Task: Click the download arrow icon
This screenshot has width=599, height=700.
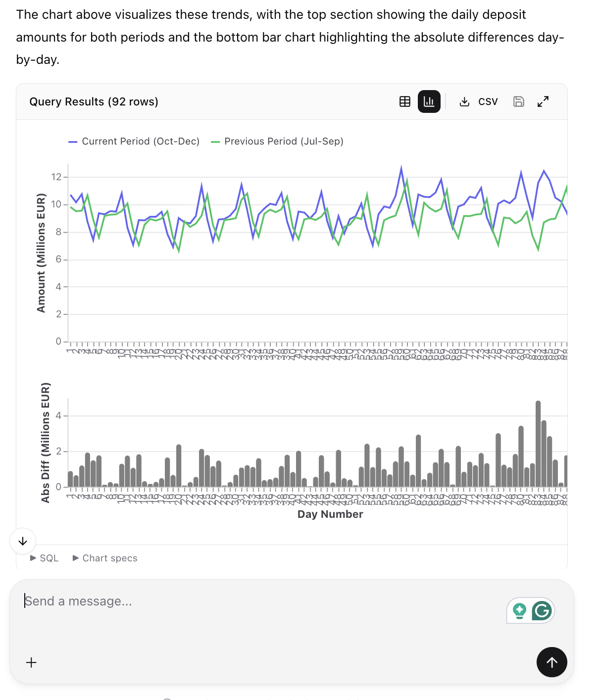Action: (x=464, y=101)
